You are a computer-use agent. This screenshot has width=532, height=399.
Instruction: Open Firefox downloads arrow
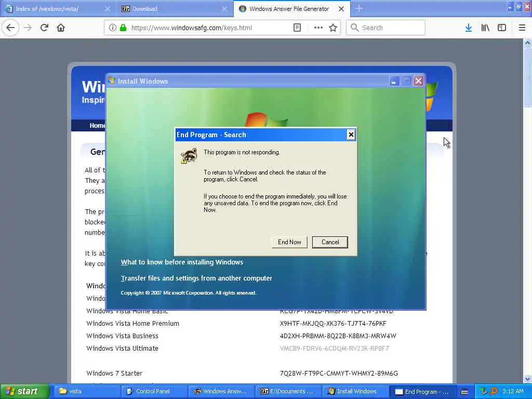tap(469, 28)
